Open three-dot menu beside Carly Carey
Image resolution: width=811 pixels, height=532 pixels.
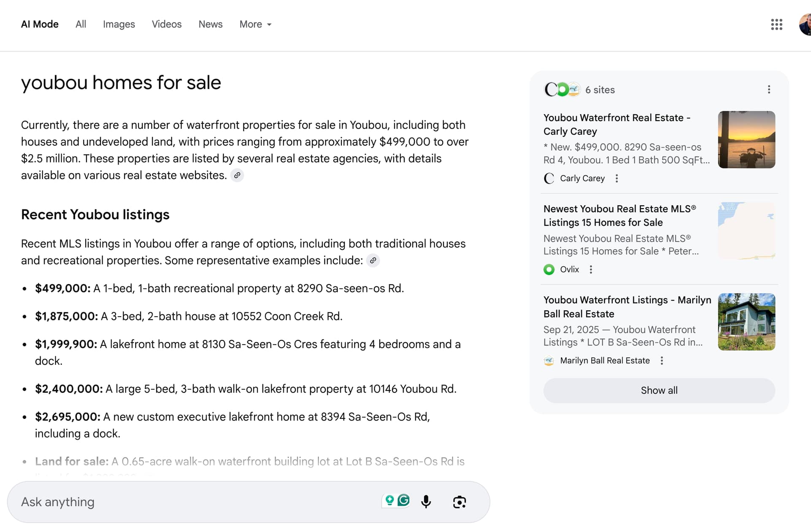(617, 179)
